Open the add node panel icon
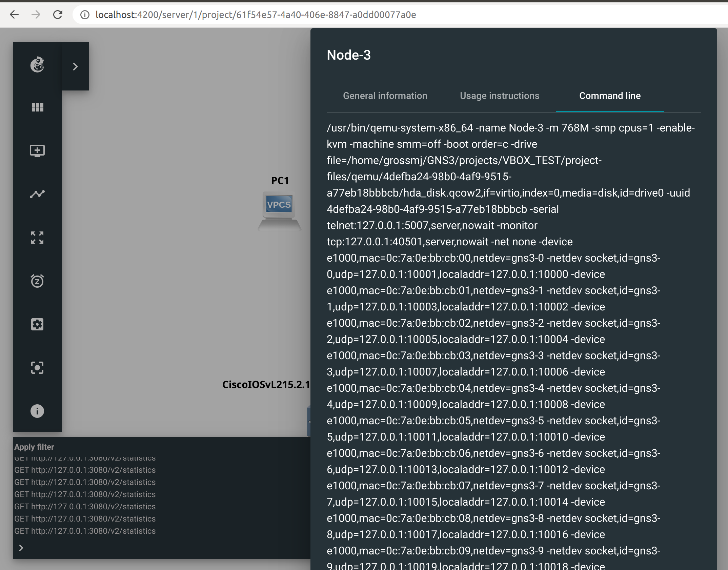The image size is (728, 570). [x=37, y=150]
